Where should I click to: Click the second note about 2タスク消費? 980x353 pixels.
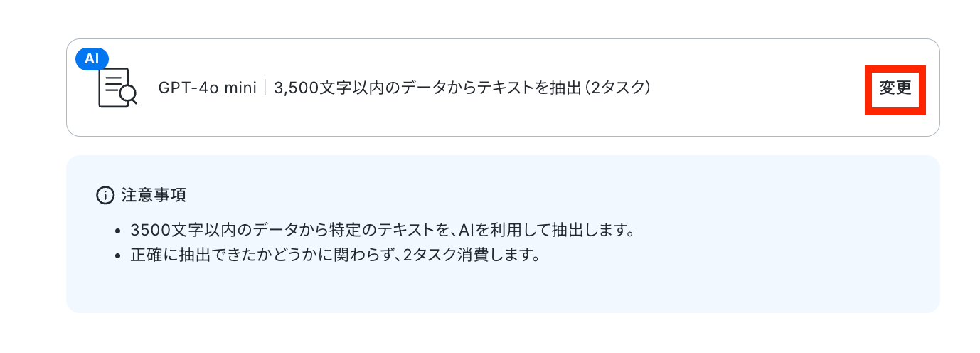coord(335,255)
